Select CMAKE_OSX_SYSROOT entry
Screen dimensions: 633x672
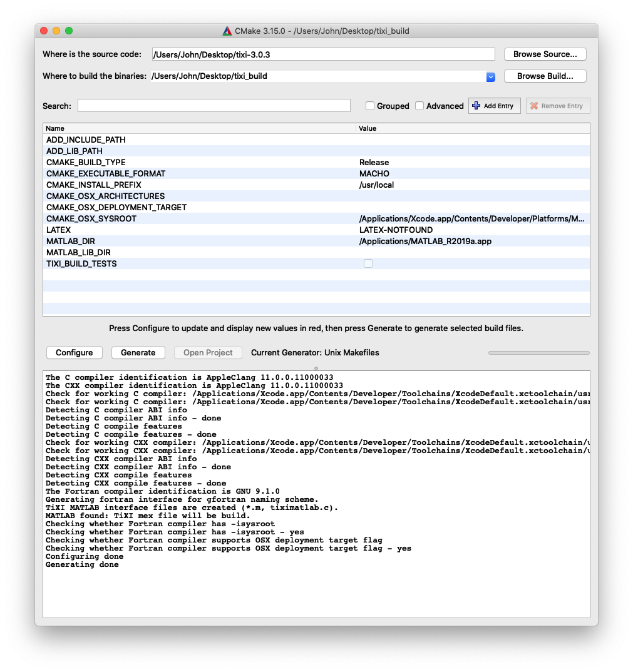point(91,218)
